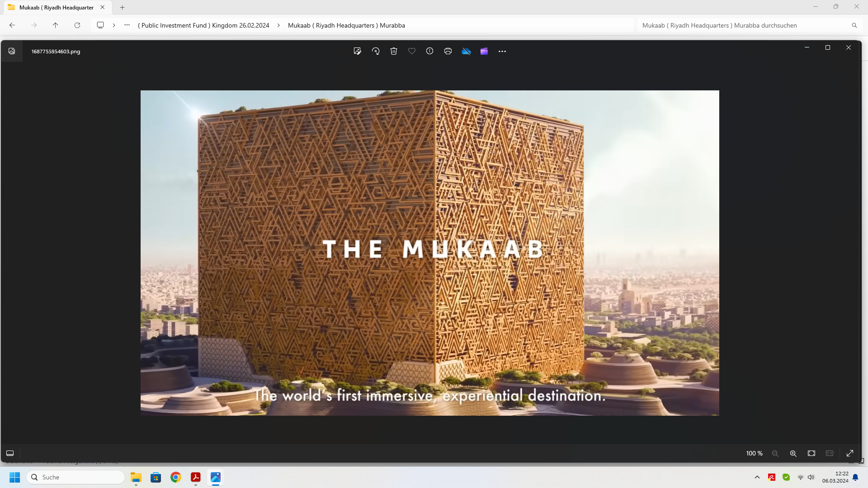Delete the photo using the trash icon
Viewport: 868px width, 488px height.
(394, 51)
